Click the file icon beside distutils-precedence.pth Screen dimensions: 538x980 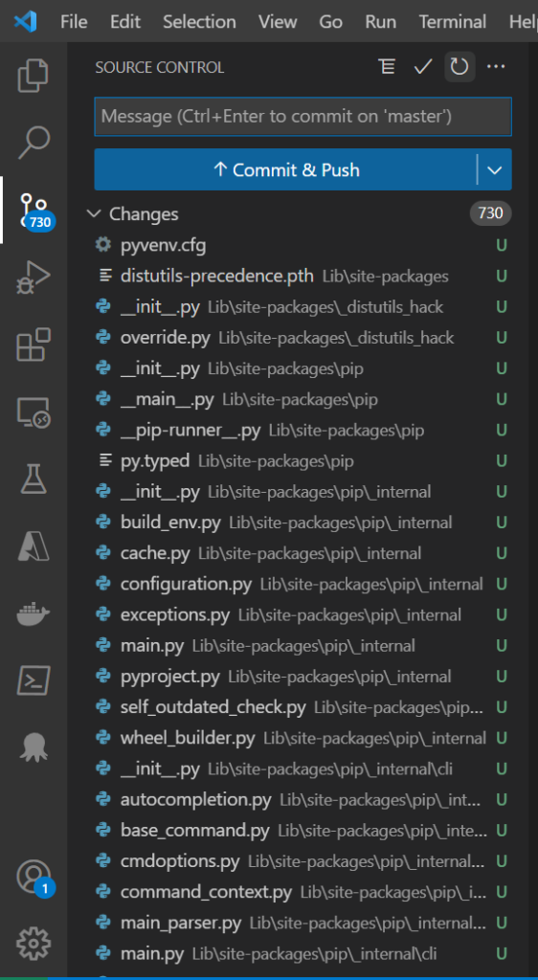click(x=105, y=276)
